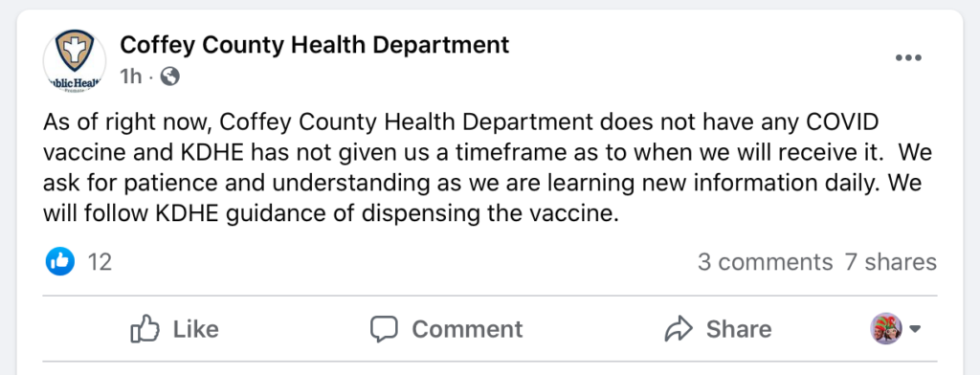Image resolution: width=980 pixels, height=375 pixels.
Task: Open the Coffey County Health Department page name
Action: (314, 45)
